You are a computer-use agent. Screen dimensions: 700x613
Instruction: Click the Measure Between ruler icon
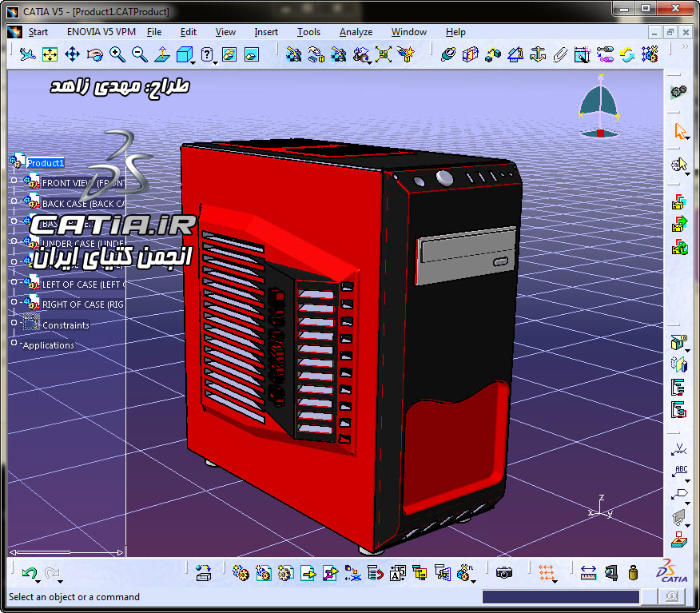(588, 572)
